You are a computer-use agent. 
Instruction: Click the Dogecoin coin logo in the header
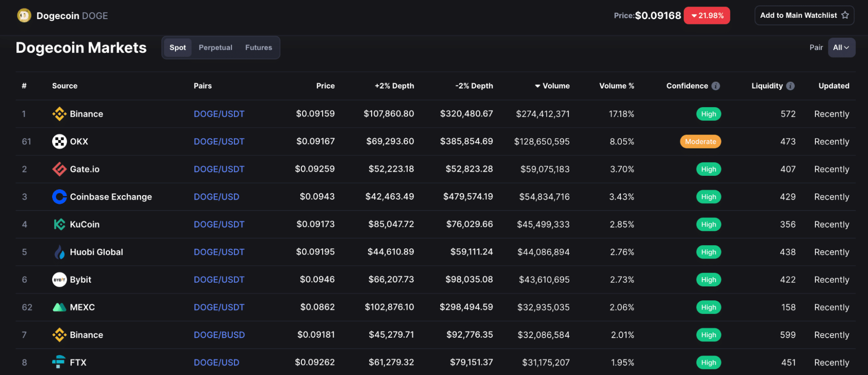pos(24,16)
